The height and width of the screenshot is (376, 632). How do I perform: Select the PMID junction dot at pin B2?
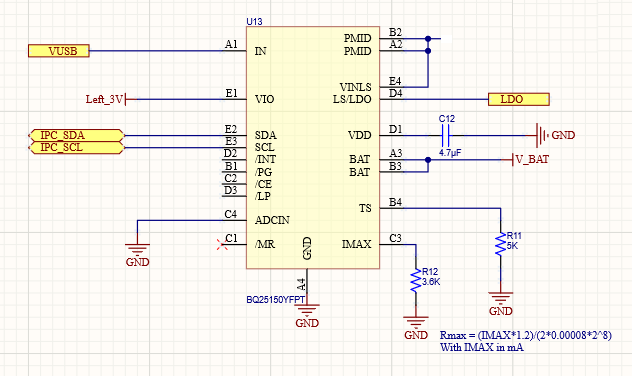[428, 39]
